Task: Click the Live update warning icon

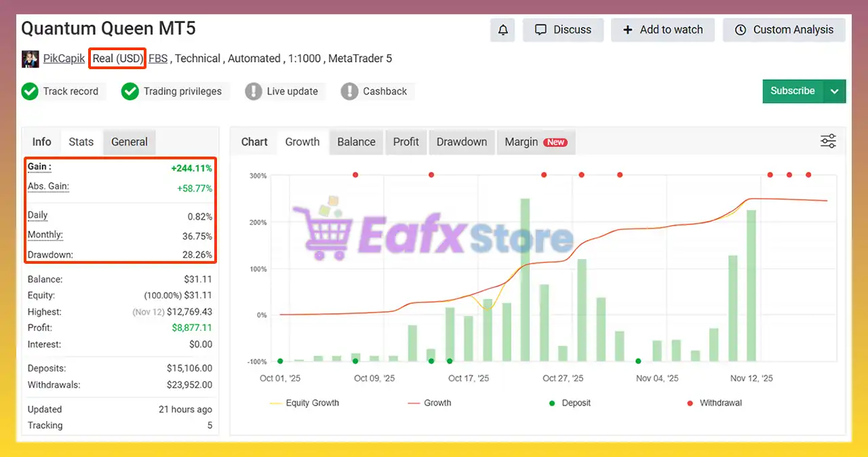Action: point(254,92)
